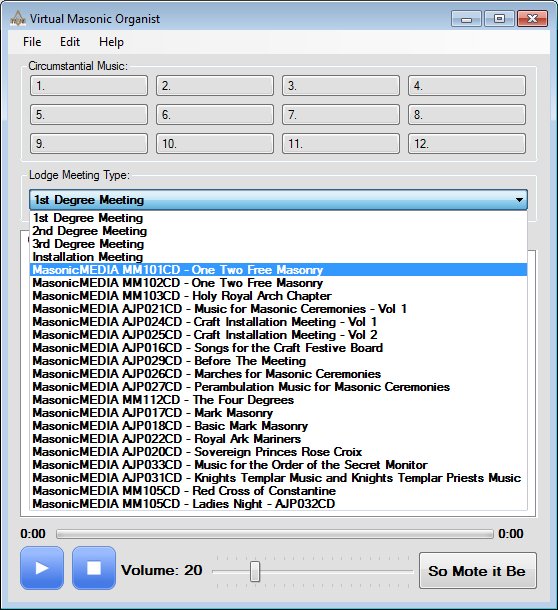
Task: Choose MM102CD One Two Free Masonry
Action: point(278,283)
